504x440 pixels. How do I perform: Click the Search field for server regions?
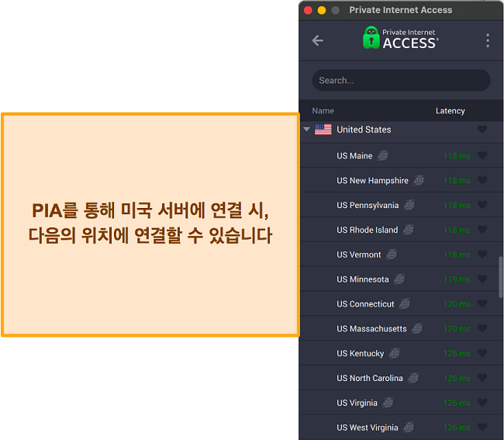[x=401, y=80]
